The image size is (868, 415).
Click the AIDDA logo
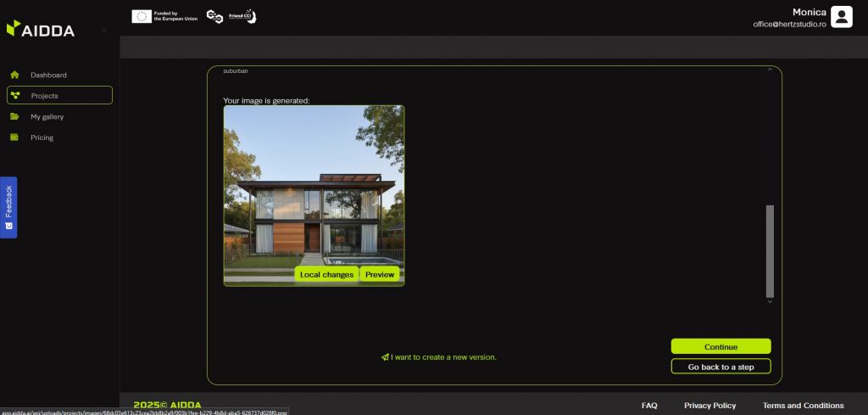tap(41, 30)
